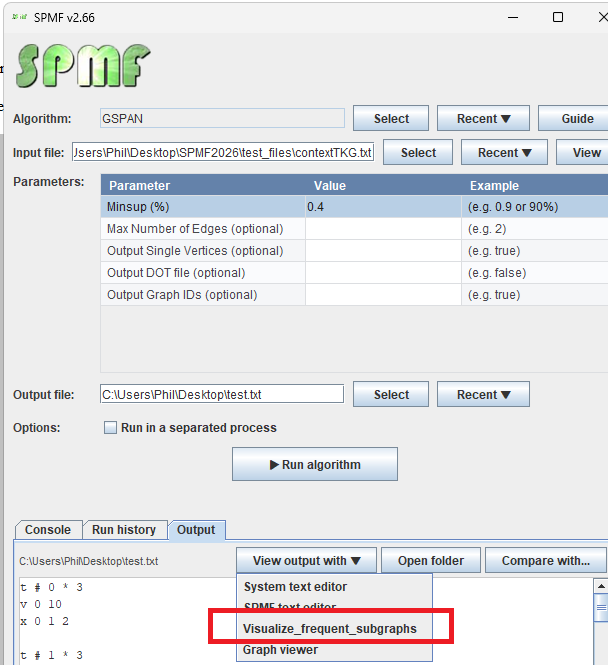
Task: Switch to the Run history tab
Action: (x=124, y=530)
